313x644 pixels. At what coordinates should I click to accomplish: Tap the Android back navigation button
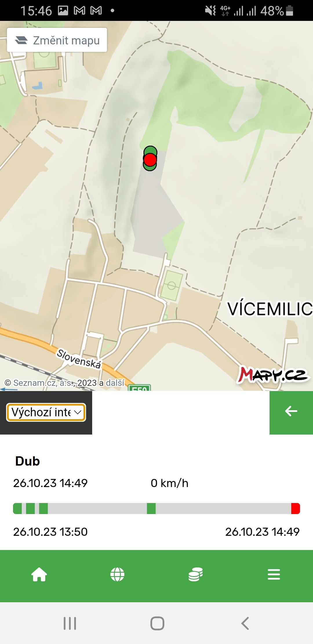coord(245,623)
